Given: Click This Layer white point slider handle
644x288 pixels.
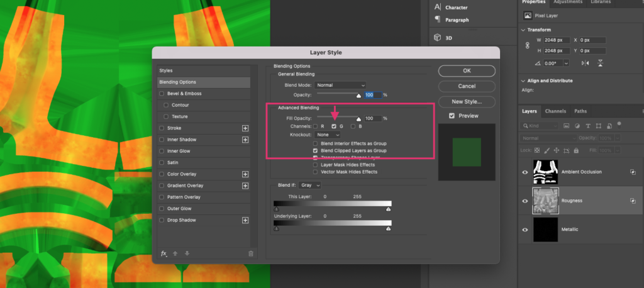Looking at the screenshot, I should (388, 209).
